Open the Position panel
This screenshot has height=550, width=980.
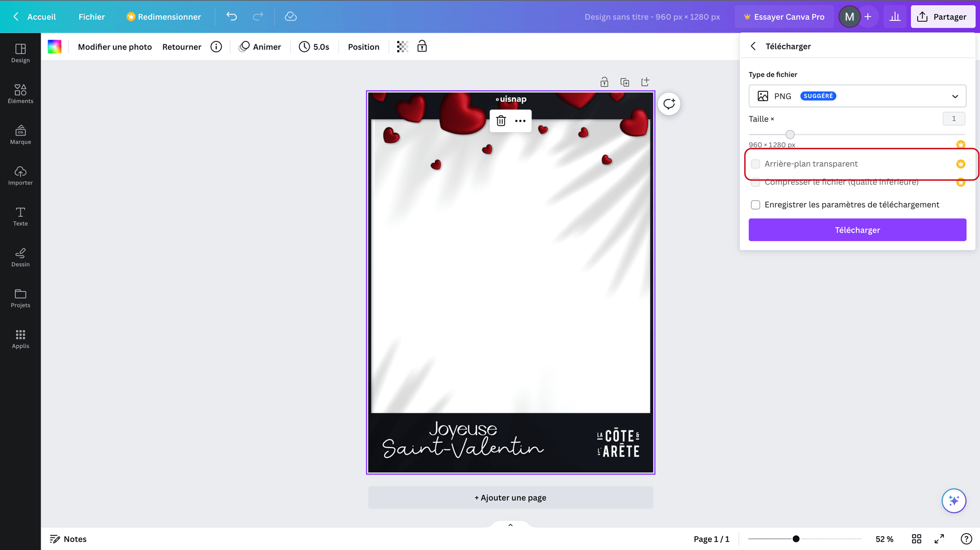click(x=363, y=47)
